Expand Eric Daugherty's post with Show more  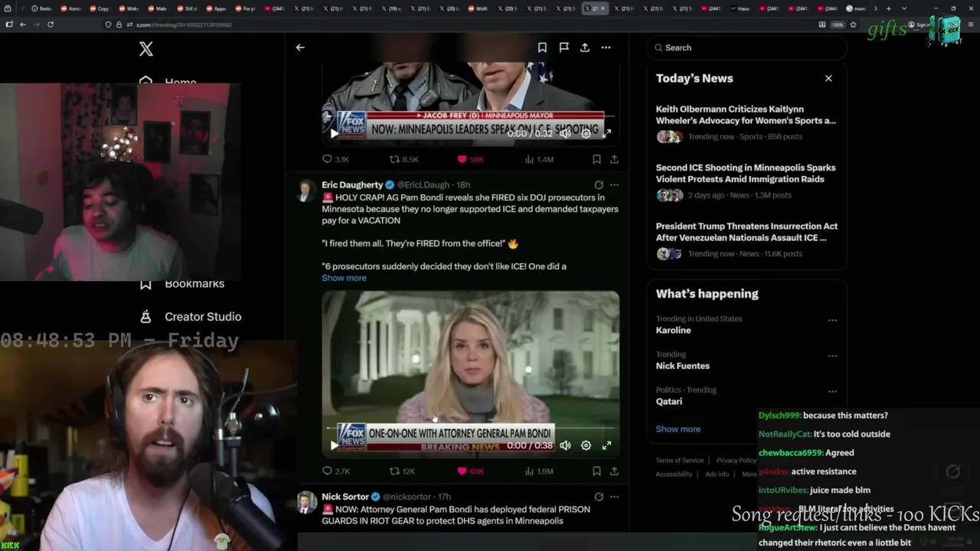click(344, 278)
